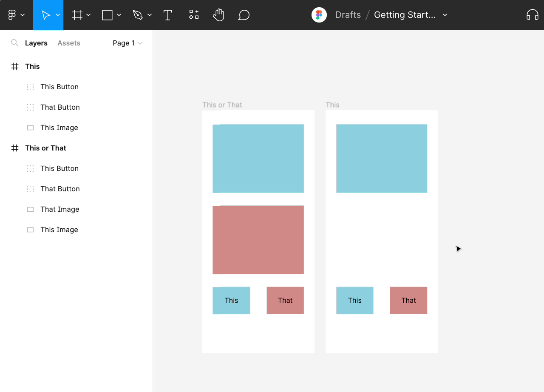Click the red rectangle on the canvas
This screenshot has width=544, height=392.
tap(258, 240)
